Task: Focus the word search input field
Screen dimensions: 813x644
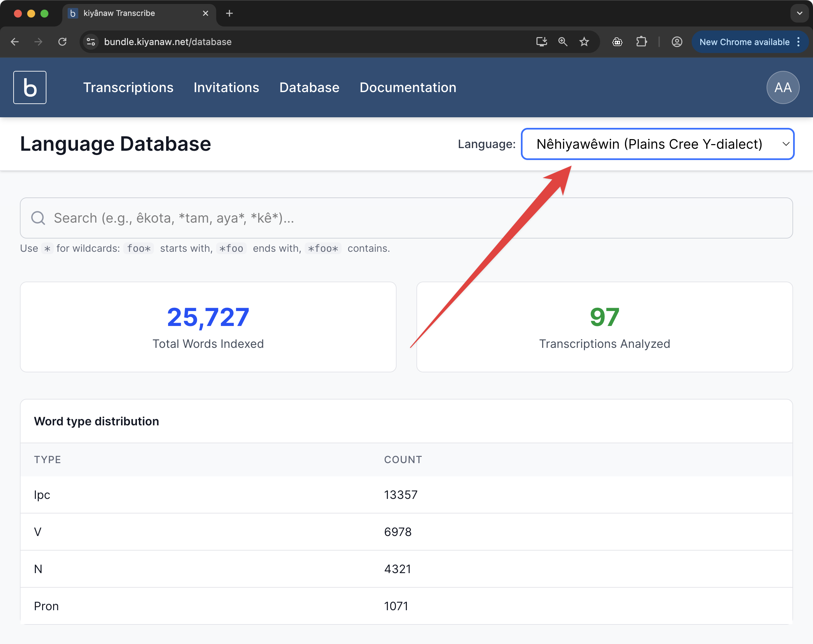Action: coord(406,218)
